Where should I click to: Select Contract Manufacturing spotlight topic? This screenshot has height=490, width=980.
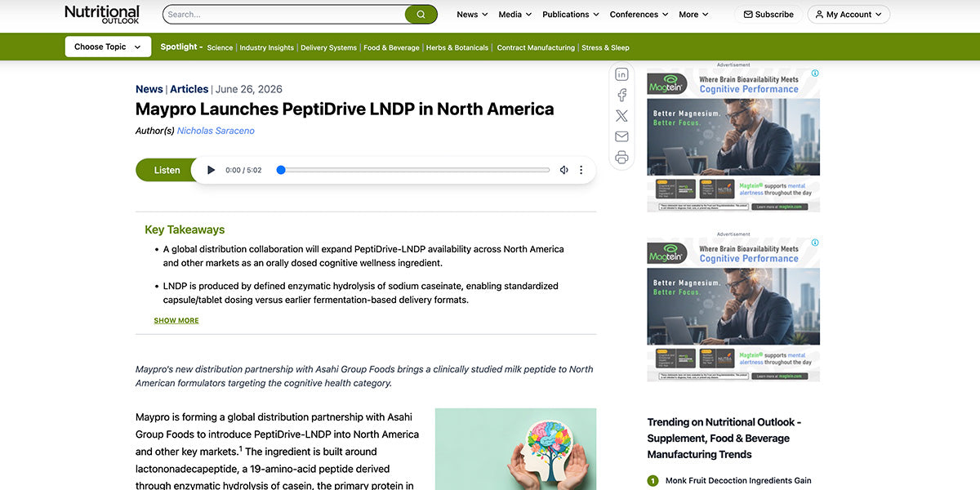pos(536,47)
